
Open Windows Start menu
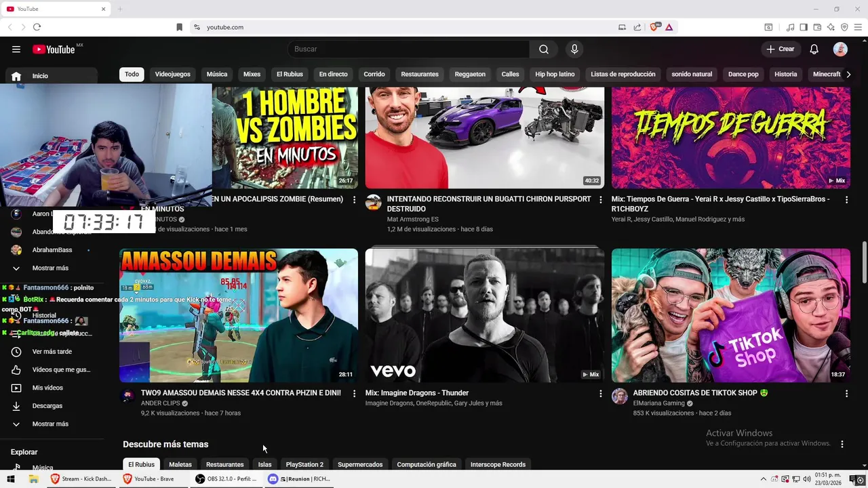(10, 479)
